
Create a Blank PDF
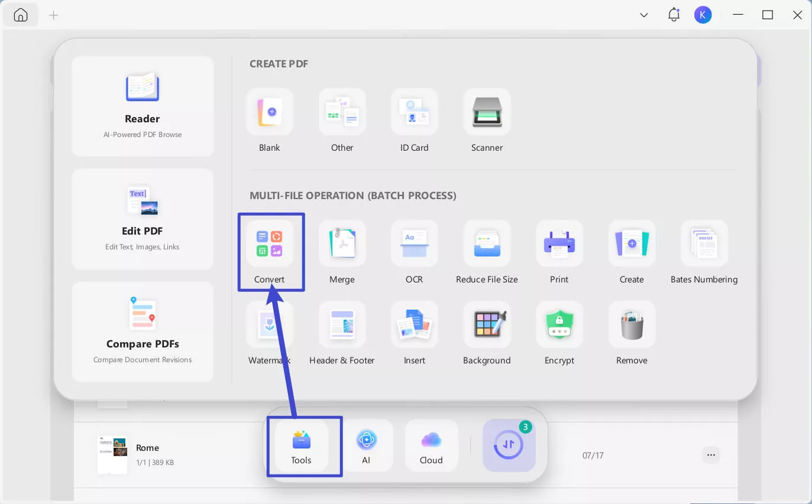click(x=270, y=112)
